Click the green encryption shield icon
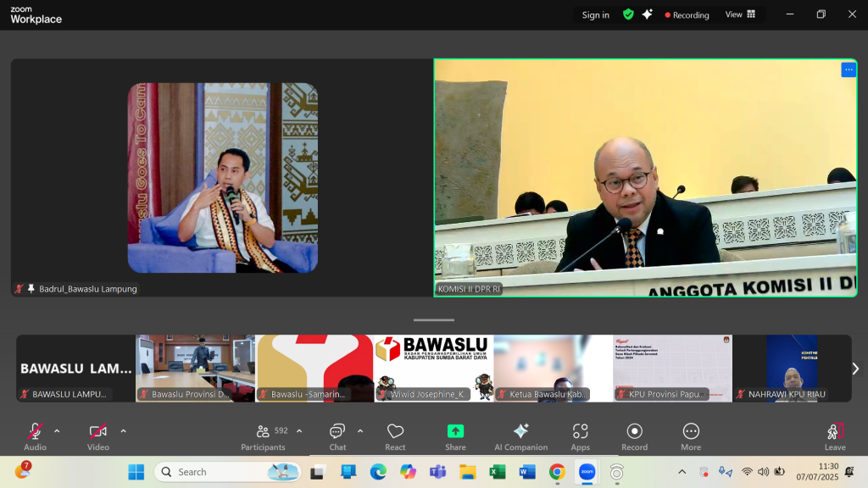 pyautogui.click(x=628, y=14)
